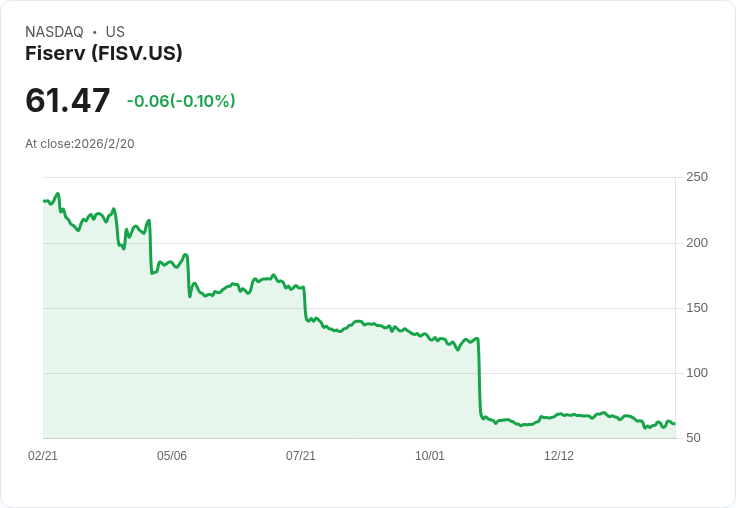Screen dimensions: 736x508
Task: Click the starting point of the price line
Action: pos(44,201)
